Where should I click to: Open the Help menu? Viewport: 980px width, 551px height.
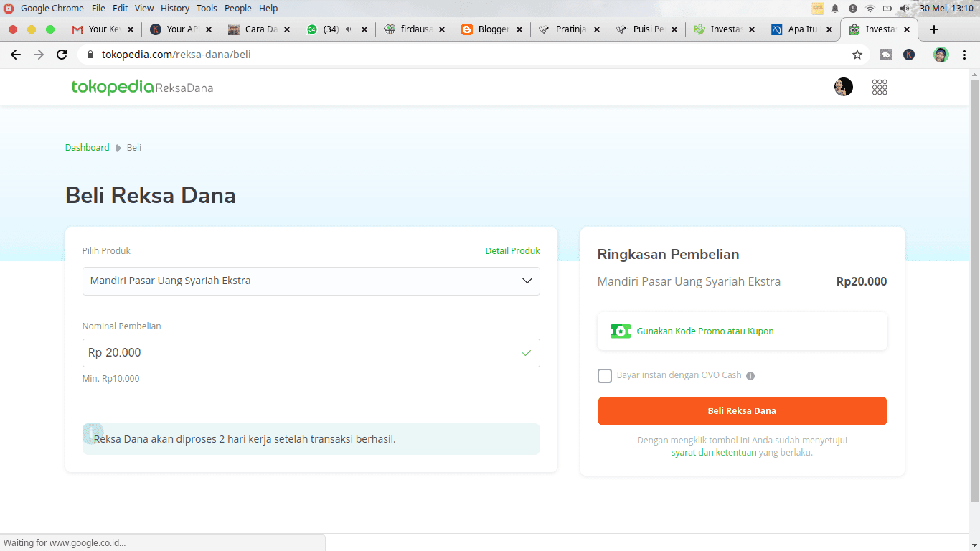(268, 9)
